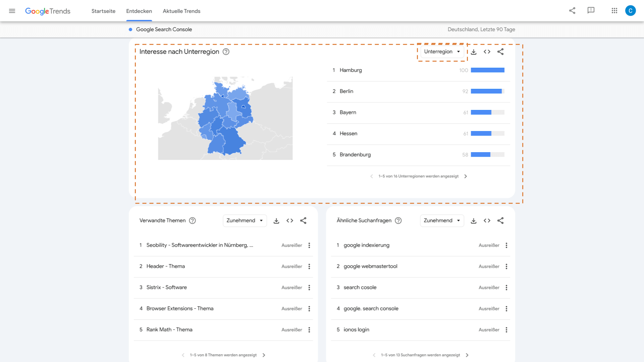Open the send feedback icon
This screenshot has height=362, width=644.
[591, 11]
